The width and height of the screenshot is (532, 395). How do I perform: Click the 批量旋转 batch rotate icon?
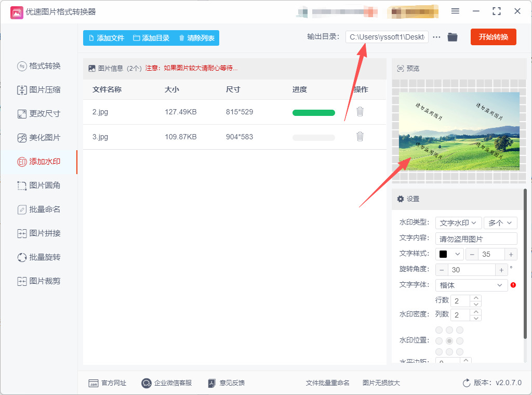click(x=22, y=258)
